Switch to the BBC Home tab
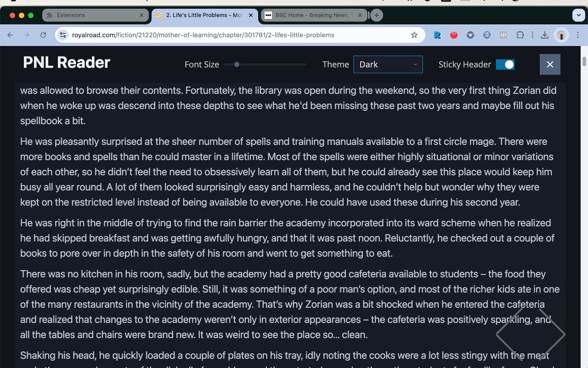 pyautogui.click(x=313, y=15)
